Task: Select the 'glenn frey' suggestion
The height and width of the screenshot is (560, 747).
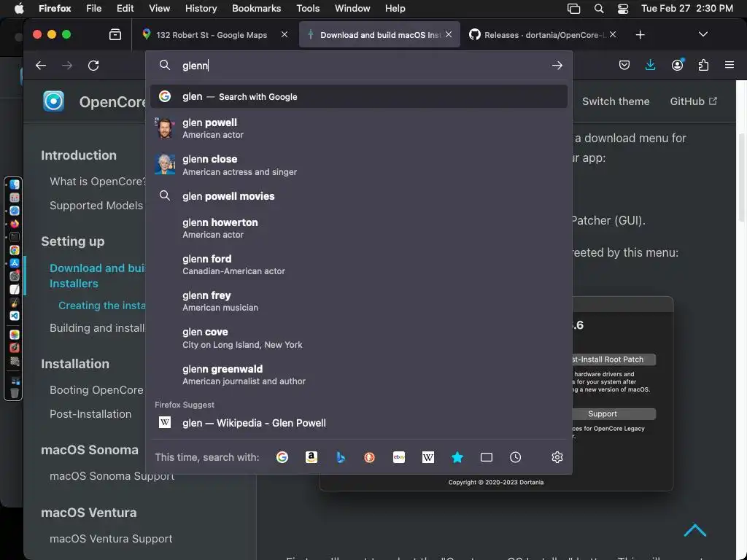Action: [359, 301]
